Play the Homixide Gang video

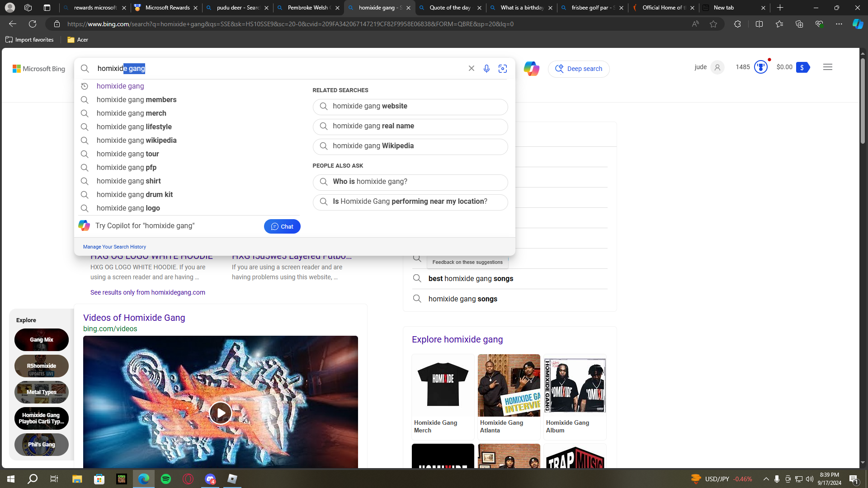click(221, 413)
